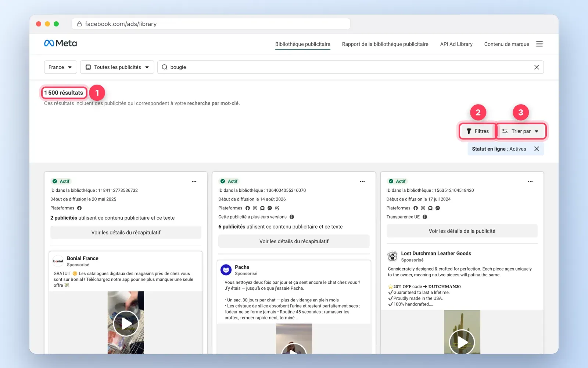
Task: Open Bonial France advertiser link
Action: pos(83,258)
